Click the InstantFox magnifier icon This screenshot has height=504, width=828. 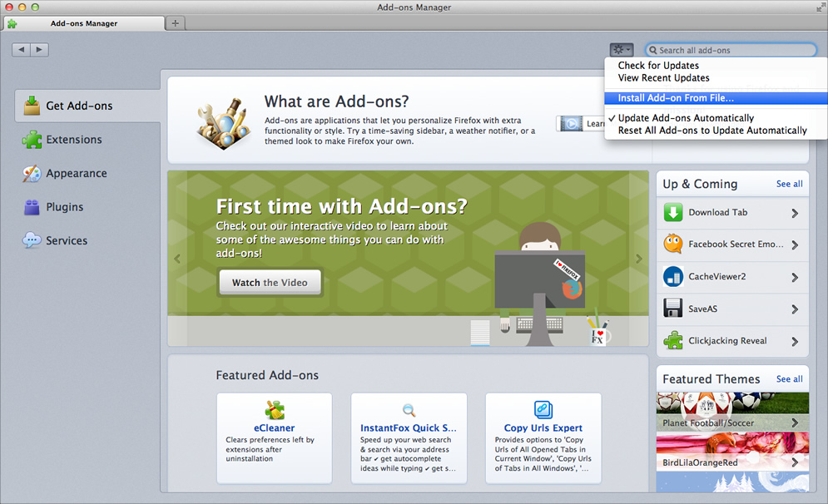tap(409, 410)
